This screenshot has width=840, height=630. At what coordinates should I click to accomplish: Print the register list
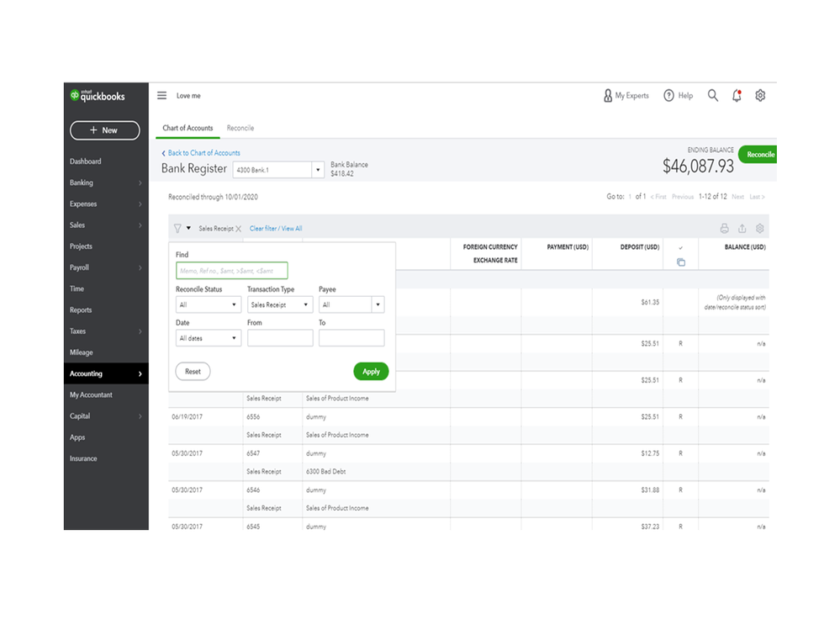click(x=724, y=229)
